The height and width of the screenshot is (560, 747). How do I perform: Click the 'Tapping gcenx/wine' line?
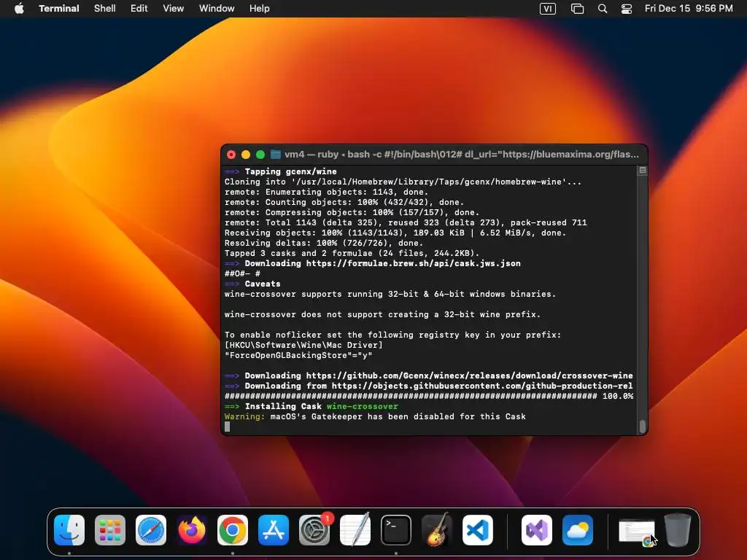(281, 171)
